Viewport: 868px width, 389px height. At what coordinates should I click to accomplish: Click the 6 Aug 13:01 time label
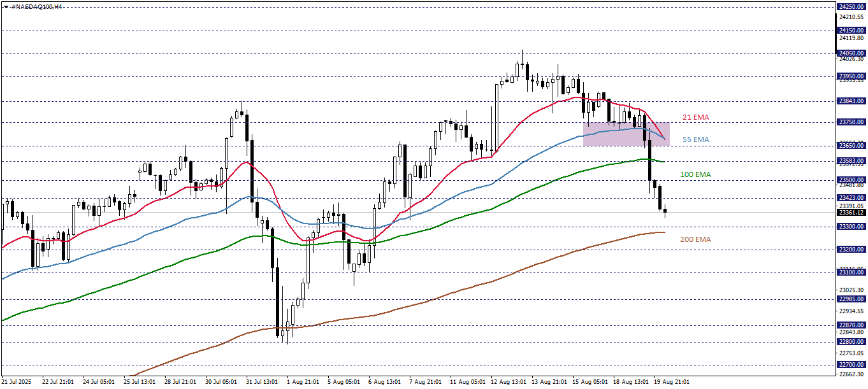click(384, 382)
